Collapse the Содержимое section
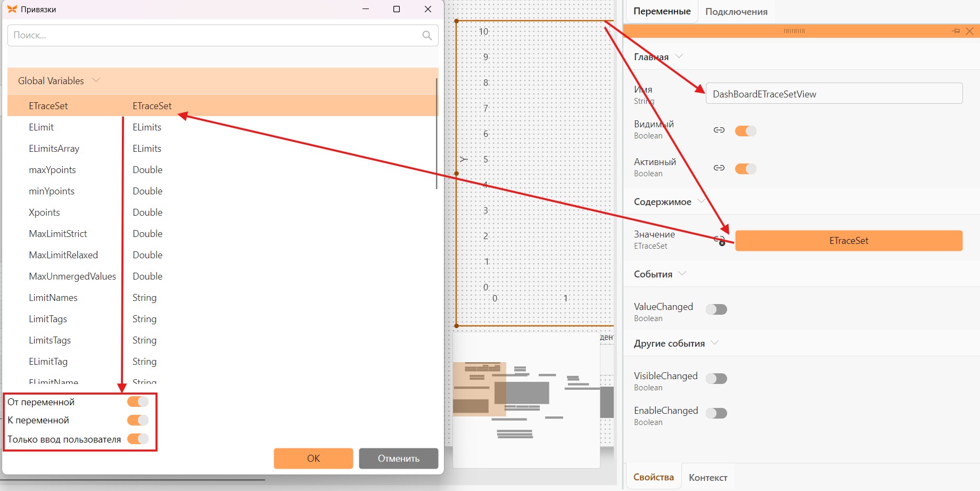The height and width of the screenshot is (491, 980). (701, 201)
